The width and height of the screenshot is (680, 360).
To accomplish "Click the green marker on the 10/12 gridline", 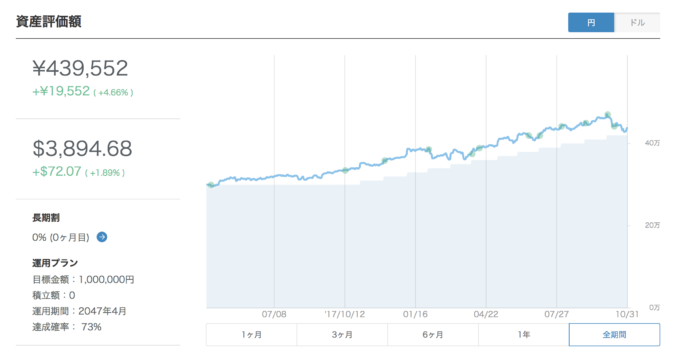I will [x=345, y=170].
